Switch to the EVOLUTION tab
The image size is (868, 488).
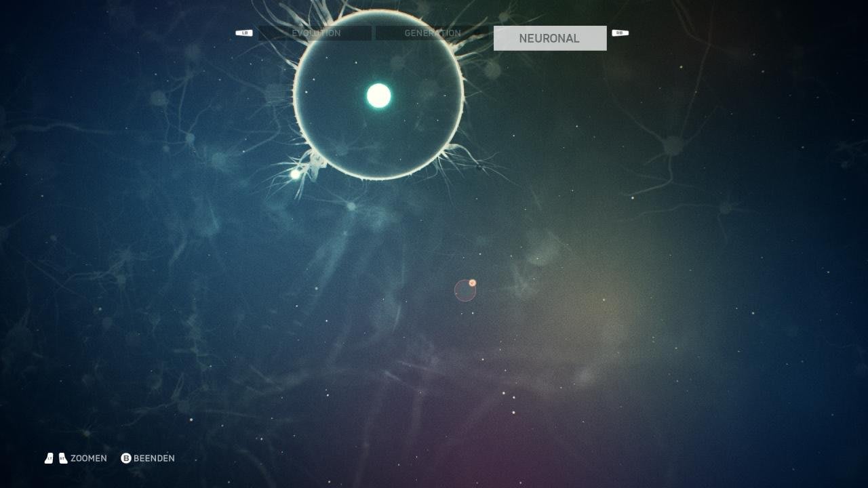coord(315,33)
